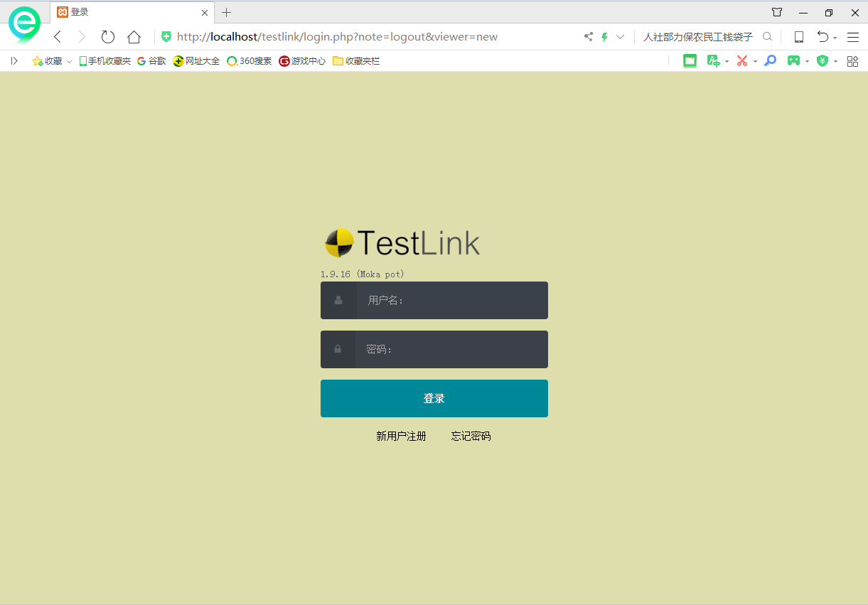Click the 密码 password input field

coord(452,349)
